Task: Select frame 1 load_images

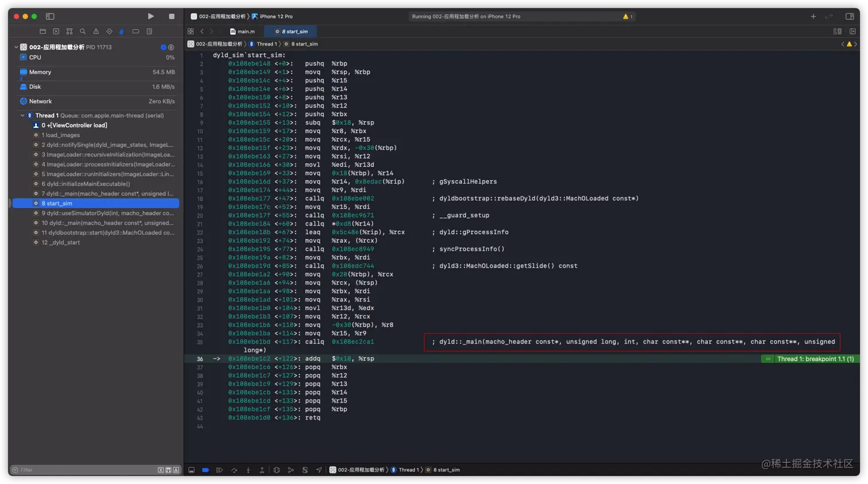Action: [x=96, y=135]
